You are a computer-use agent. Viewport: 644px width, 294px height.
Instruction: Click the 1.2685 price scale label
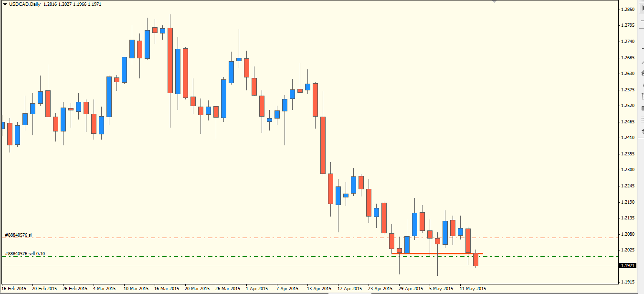coord(628,57)
